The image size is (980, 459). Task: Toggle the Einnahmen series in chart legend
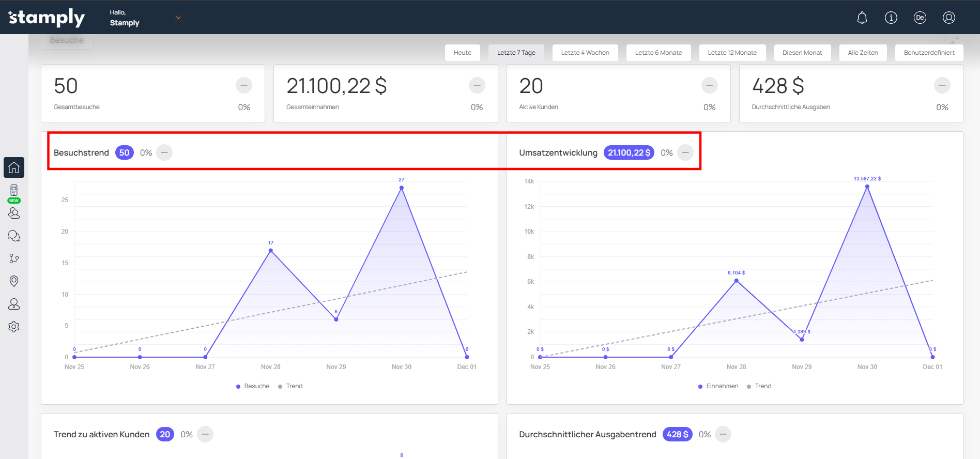pos(718,386)
